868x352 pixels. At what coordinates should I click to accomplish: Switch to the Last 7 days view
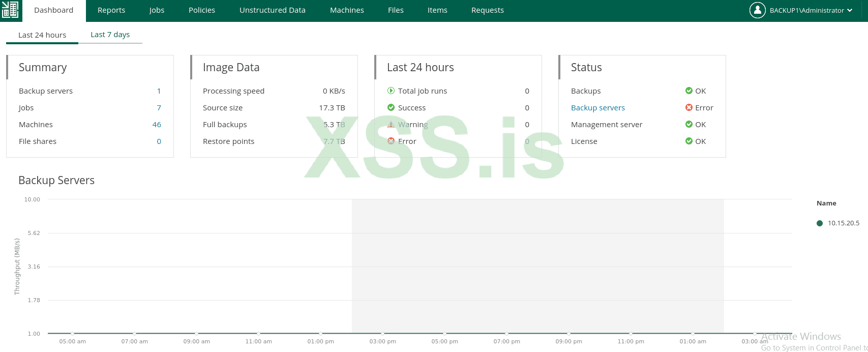(110, 35)
